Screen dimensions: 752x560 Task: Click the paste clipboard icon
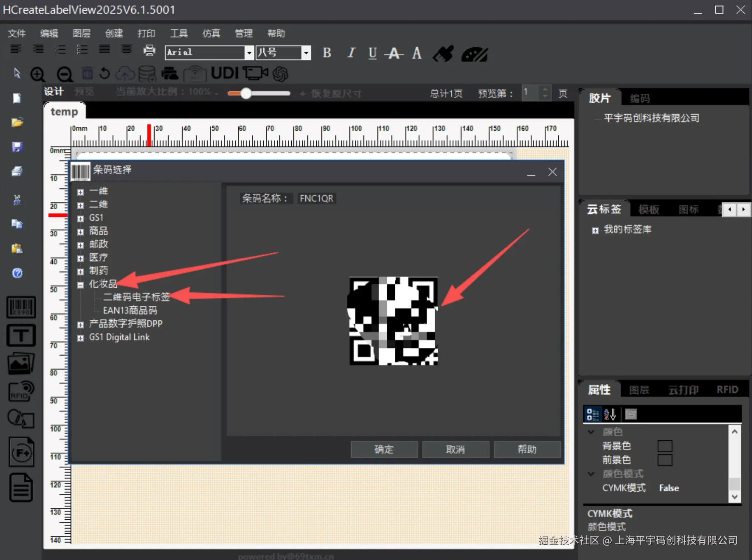17,248
